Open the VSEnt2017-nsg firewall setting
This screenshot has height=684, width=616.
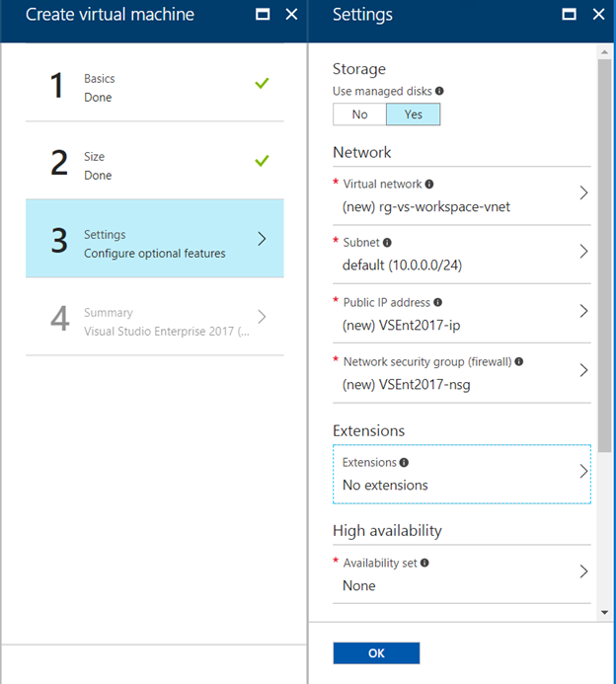(461, 373)
